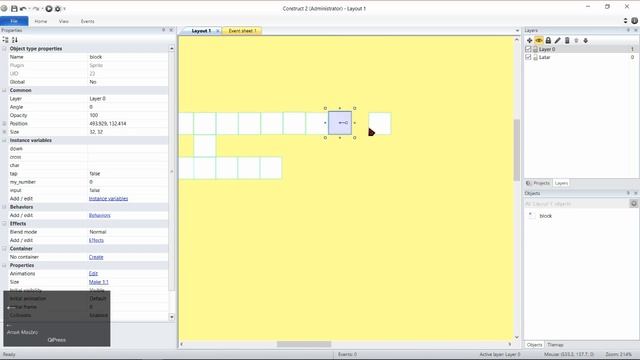Viewport: 640px width, 360px height.
Task: Pin the Properties panel
Action: (x=164, y=30)
